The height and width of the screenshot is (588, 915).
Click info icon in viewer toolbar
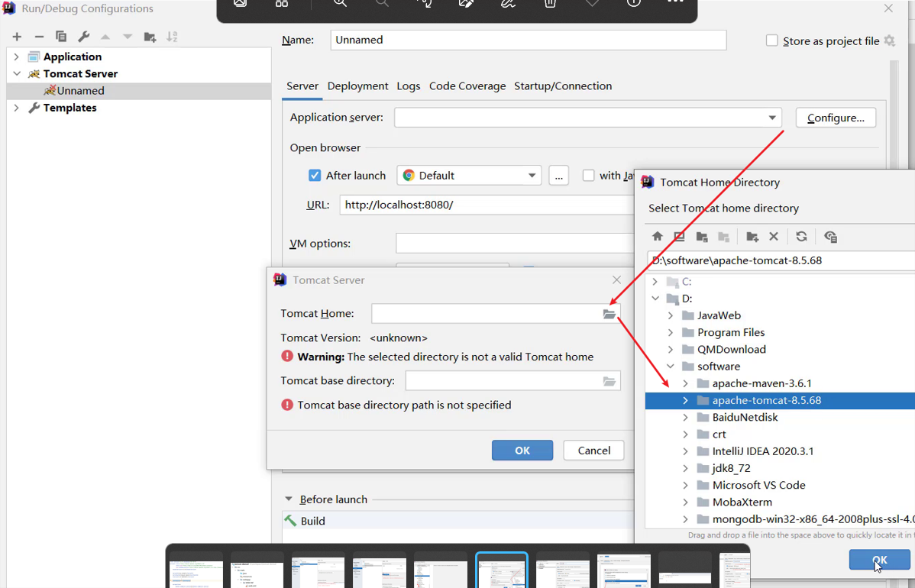pos(634,3)
